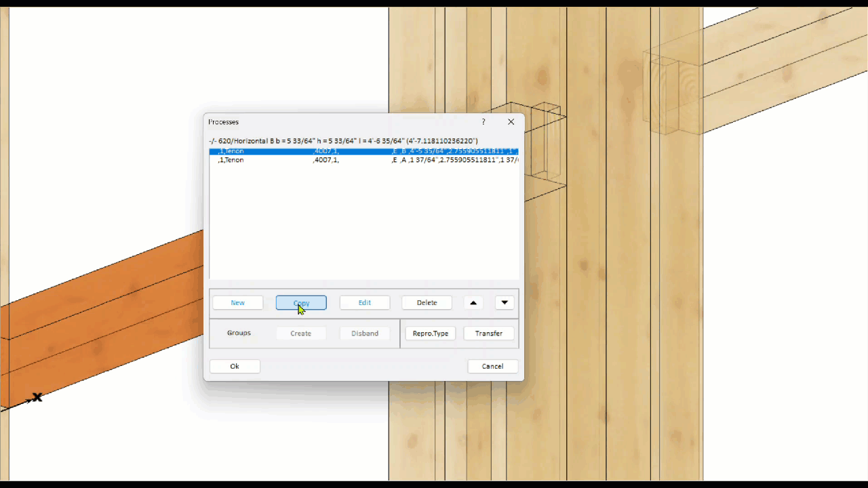Viewport: 868px width, 488px height.
Task: Click the New process button
Action: [237, 303]
